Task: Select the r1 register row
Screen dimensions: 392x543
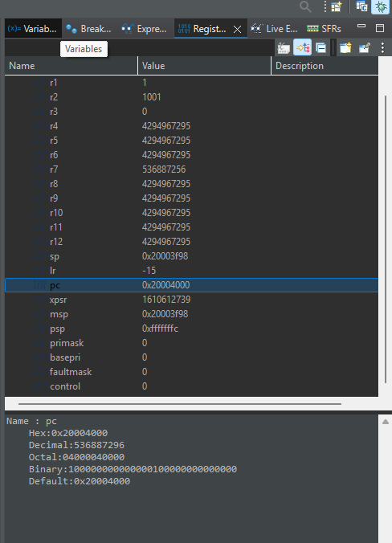Action: tap(191, 83)
